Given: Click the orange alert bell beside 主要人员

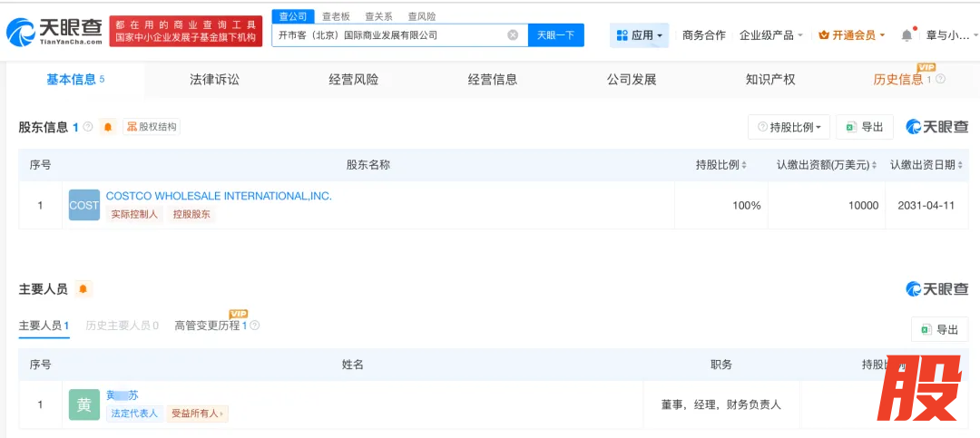Looking at the screenshot, I should pos(83,289).
